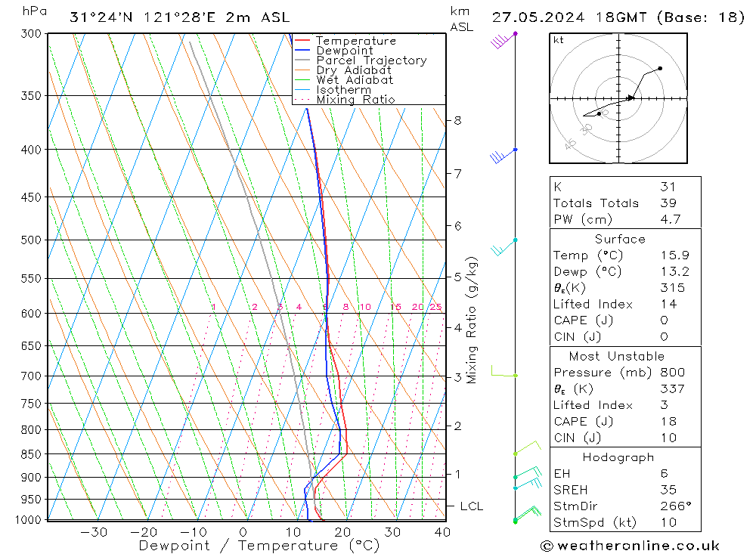Image resolution: width=756 pixels, height=554 pixels.
Task: Click the 'Most Unstable' section heading
Action: coord(617,356)
